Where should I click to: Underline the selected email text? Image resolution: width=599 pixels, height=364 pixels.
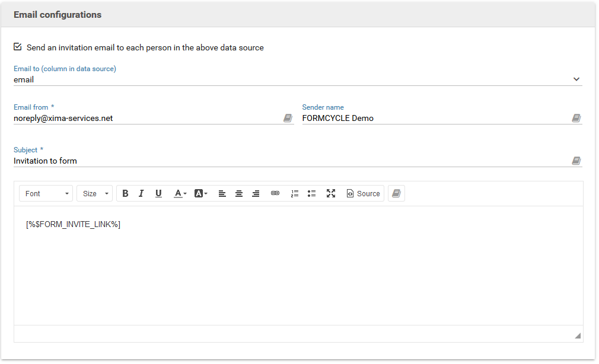(158, 194)
